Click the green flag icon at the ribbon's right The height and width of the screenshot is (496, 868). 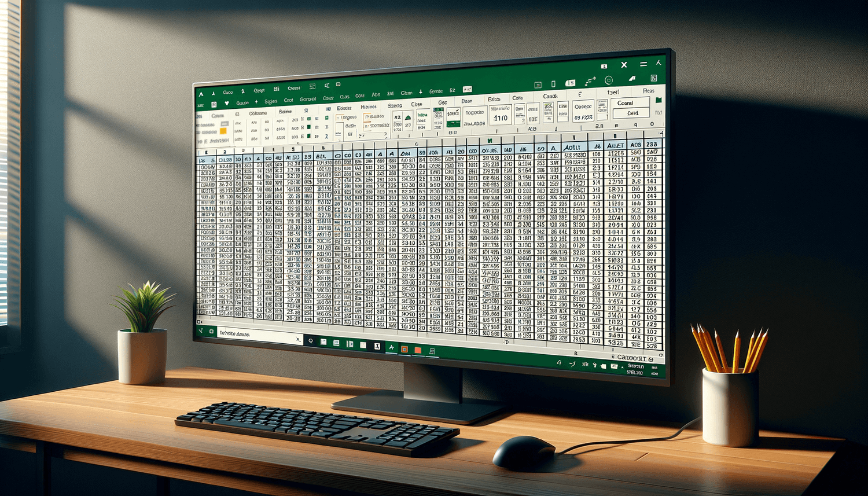(x=658, y=101)
